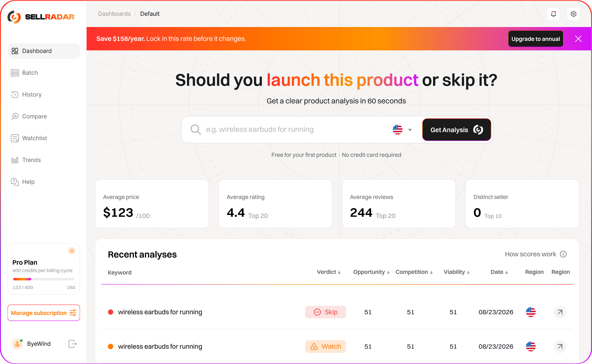Click Manage subscription button
The height and width of the screenshot is (364, 592).
point(43,313)
